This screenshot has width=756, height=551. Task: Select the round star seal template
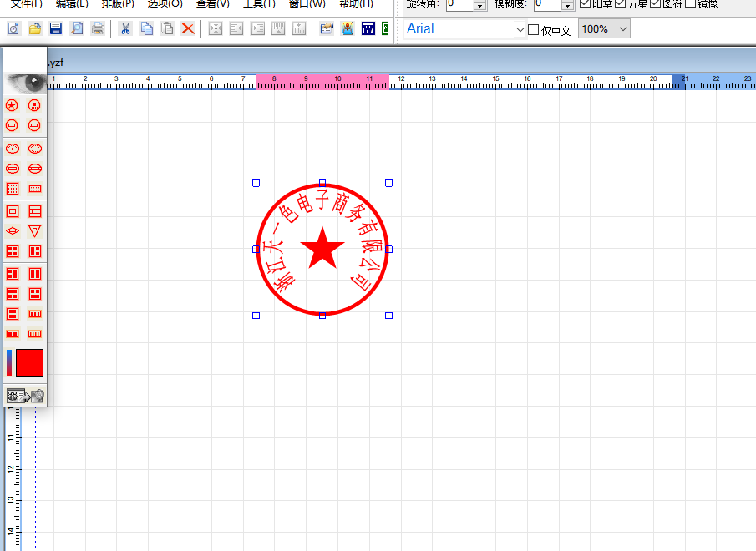[x=12, y=105]
